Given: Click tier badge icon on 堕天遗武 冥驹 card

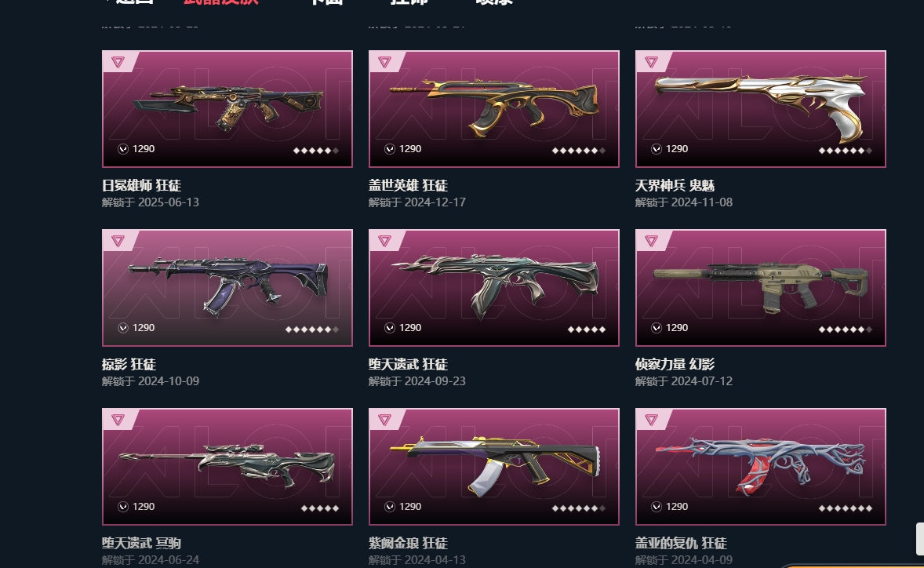Looking at the screenshot, I should (x=118, y=420).
